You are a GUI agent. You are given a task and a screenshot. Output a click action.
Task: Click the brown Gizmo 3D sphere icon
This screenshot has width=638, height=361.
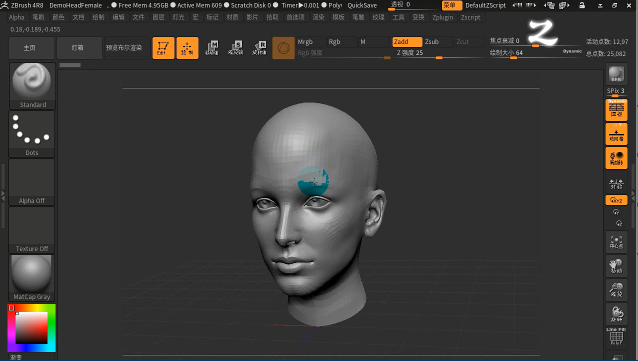pos(283,48)
